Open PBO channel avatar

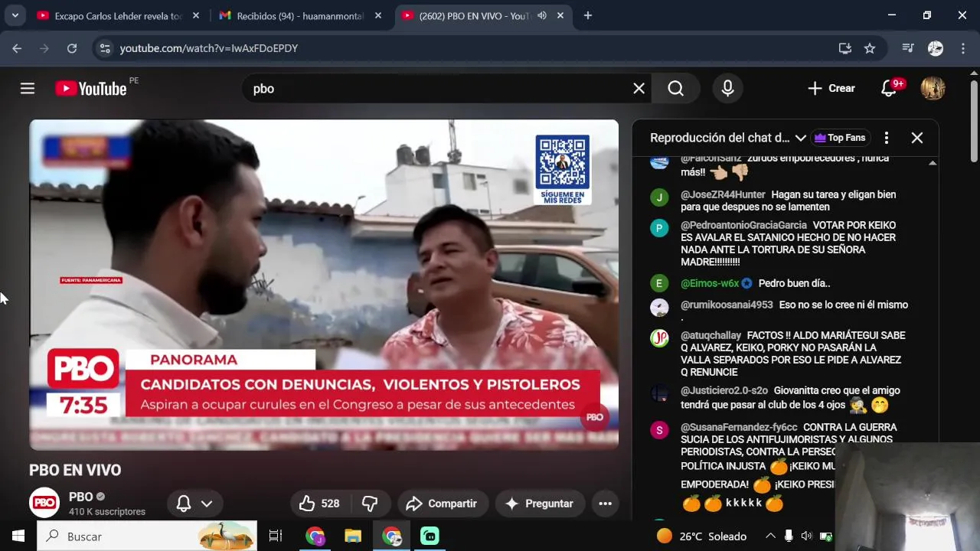44,503
